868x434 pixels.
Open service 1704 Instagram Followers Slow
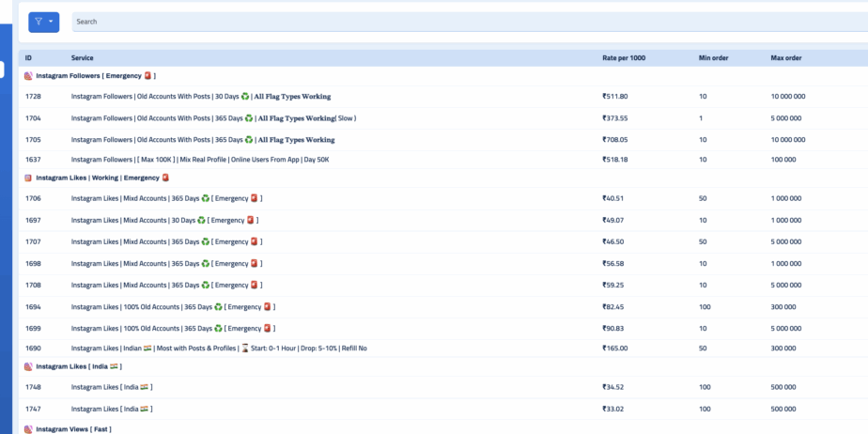pyautogui.click(x=213, y=118)
